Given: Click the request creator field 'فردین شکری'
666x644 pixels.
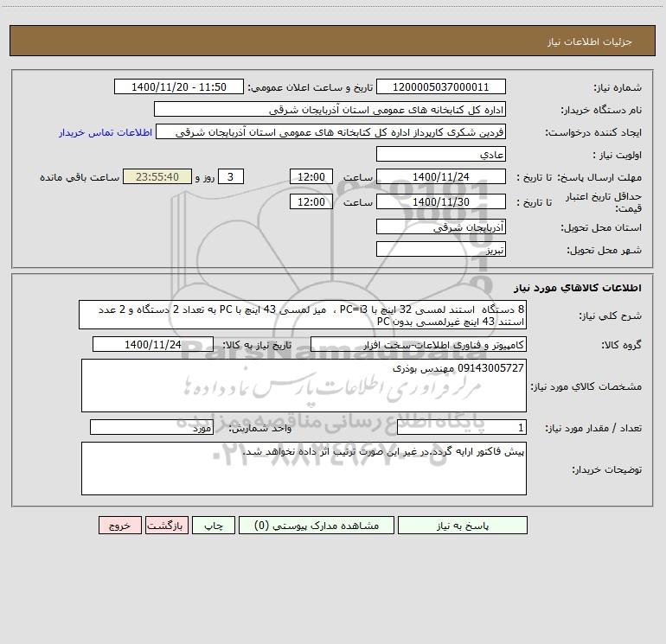Looking at the screenshot, I should (x=331, y=131).
